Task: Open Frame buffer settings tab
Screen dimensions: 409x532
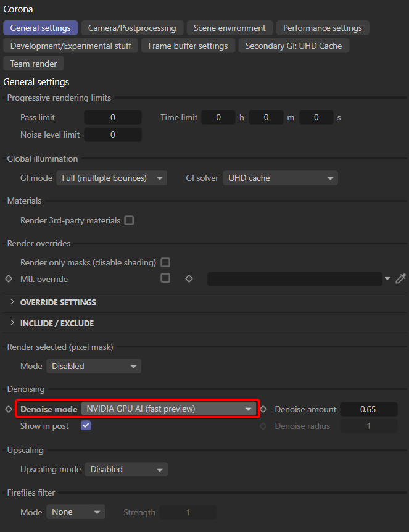Action: (188, 46)
